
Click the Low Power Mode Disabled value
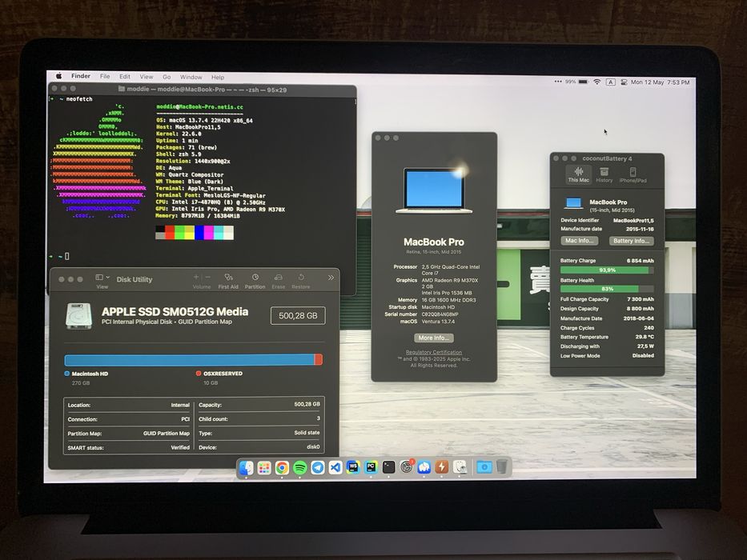[x=643, y=355]
